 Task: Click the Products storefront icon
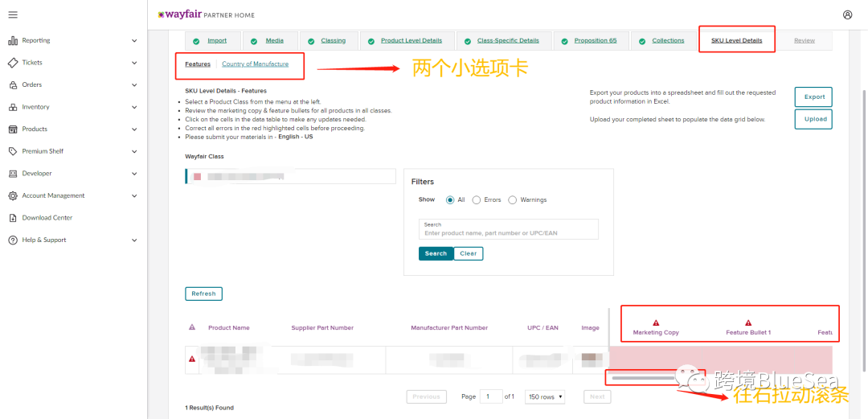click(x=13, y=129)
